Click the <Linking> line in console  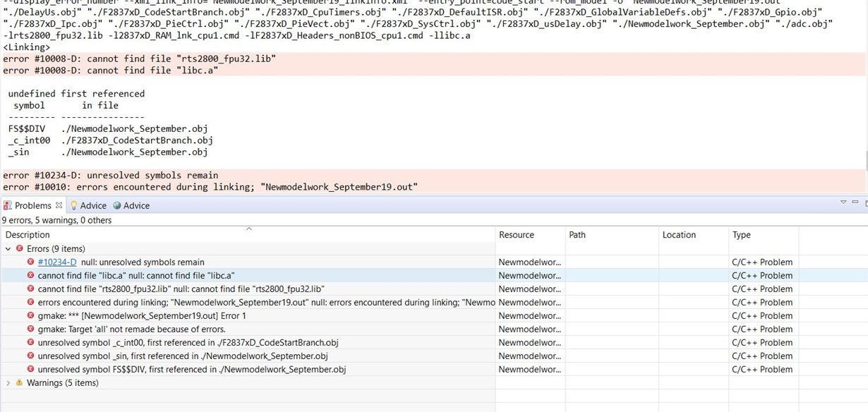click(27, 47)
